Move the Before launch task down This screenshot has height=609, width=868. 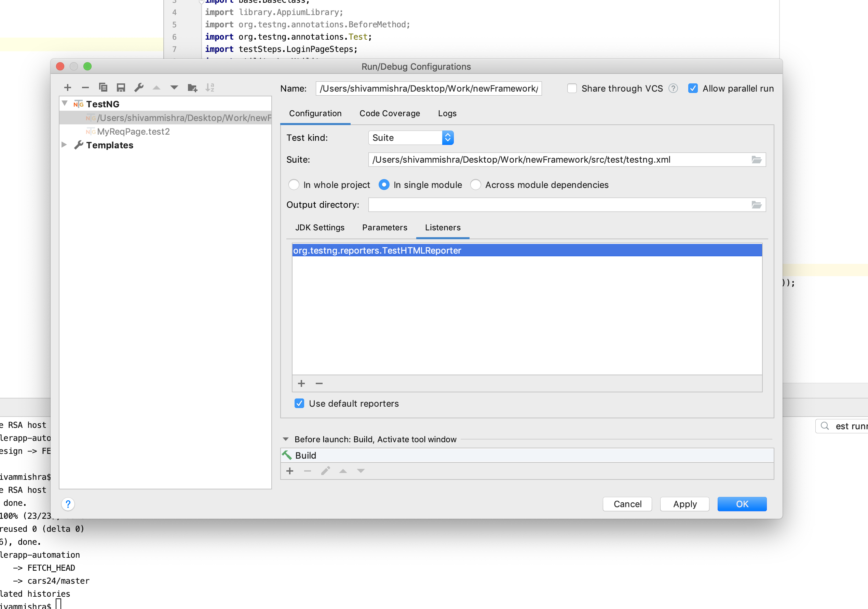click(361, 471)
